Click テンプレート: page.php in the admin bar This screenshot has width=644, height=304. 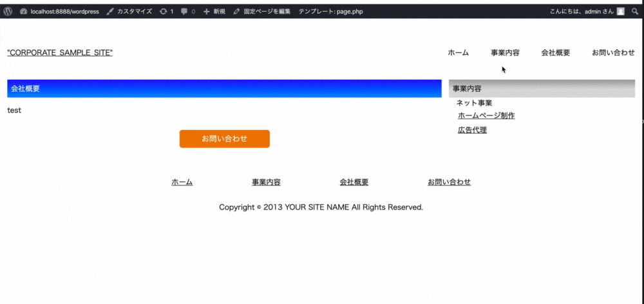click(330, 12)
